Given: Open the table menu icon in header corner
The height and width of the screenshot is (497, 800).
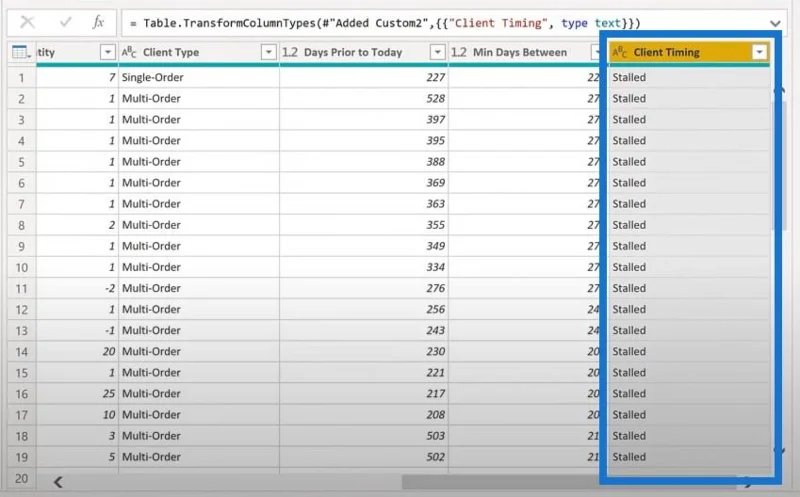Looking at the screenshot, I should tap(21, 52).
